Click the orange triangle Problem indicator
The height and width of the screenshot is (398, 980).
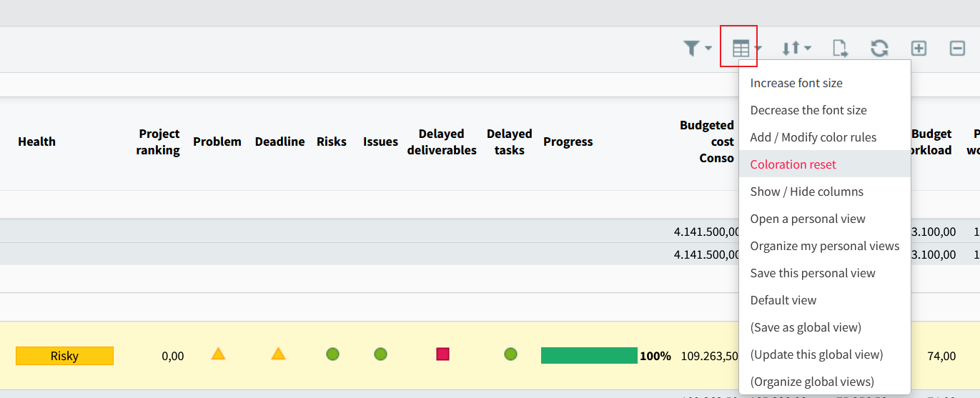coord(218,354)
